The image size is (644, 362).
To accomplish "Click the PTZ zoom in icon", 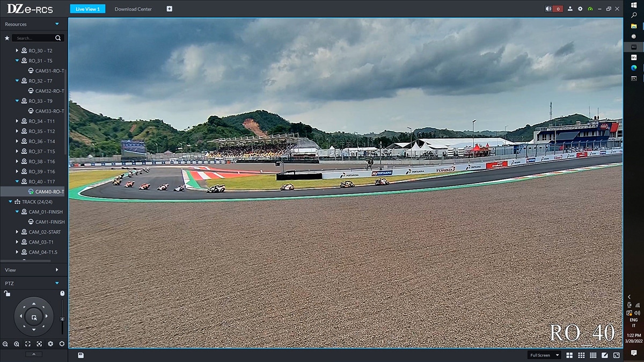I will (x=16, y=344).
